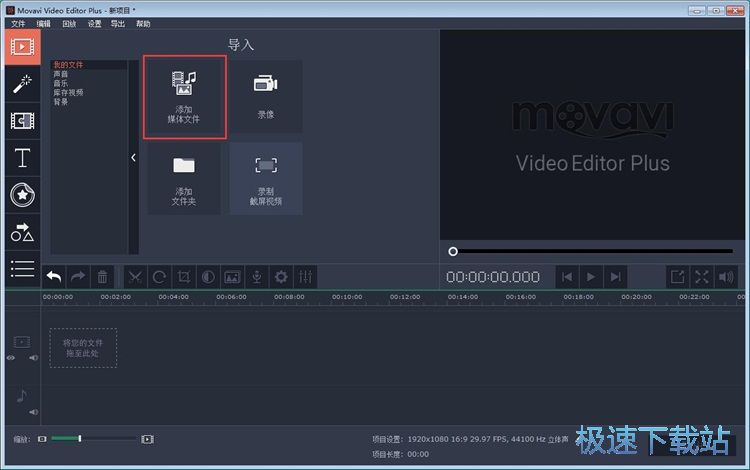Skip to previous frame
Image resolution: width=750 pixels, height=470 pixels.
tap(567, 277)
